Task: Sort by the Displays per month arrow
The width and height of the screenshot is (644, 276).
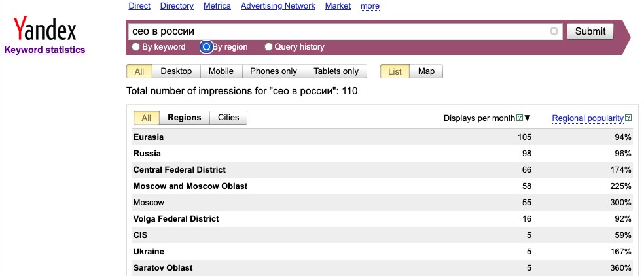Action: (x=528, y=118)
